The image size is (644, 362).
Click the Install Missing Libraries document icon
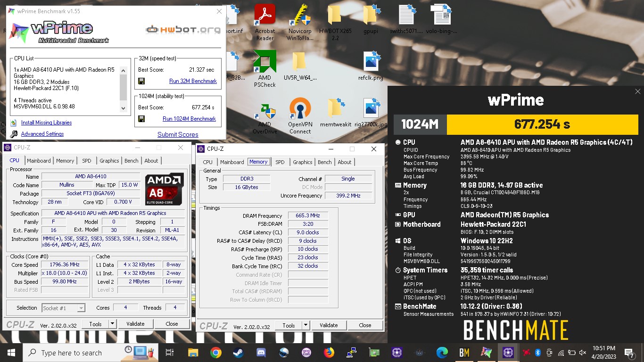pos(14,123)
